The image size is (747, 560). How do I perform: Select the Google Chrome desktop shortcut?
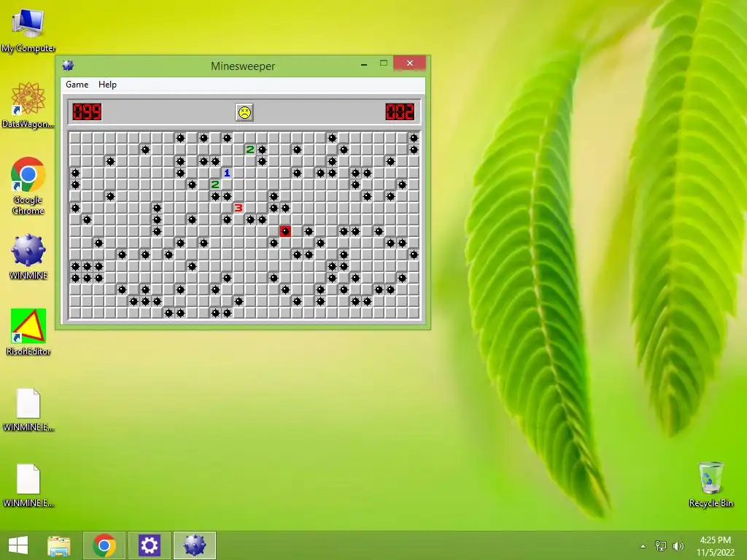pyautogui.click(x=28, y=186)
